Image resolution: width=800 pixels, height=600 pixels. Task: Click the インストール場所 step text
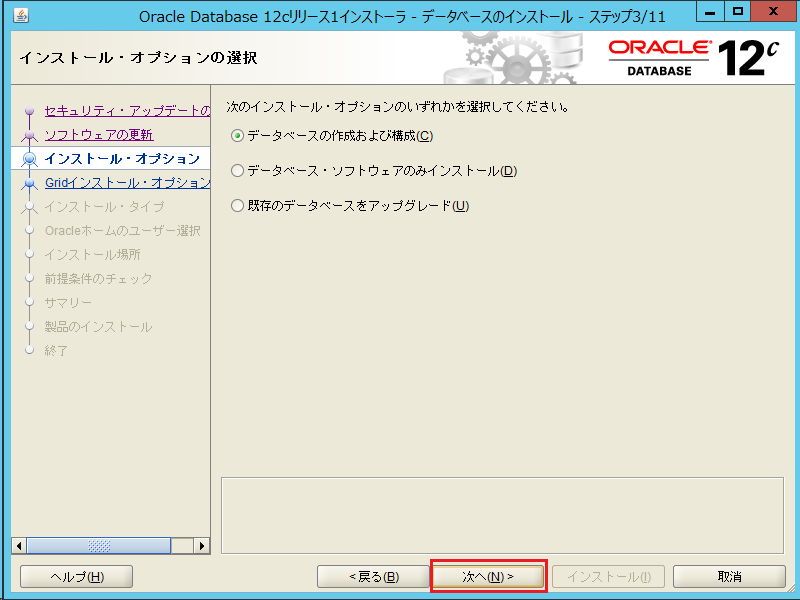tap(92, 255)
